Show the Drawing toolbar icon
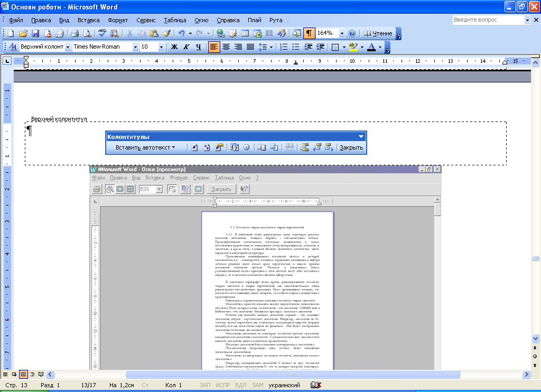Image resolution: width=541 pixels, height=392 pixels. coord(282,33)
